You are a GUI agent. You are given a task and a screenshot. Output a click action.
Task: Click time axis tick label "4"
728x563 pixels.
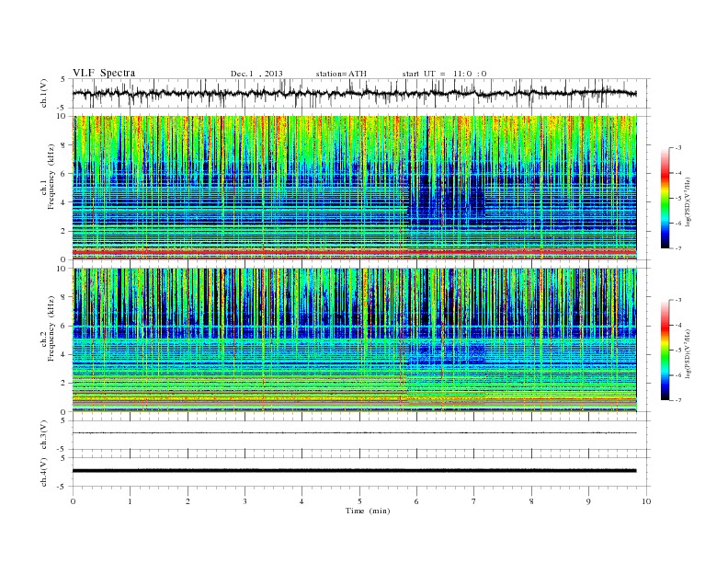(x=301, y=501)
